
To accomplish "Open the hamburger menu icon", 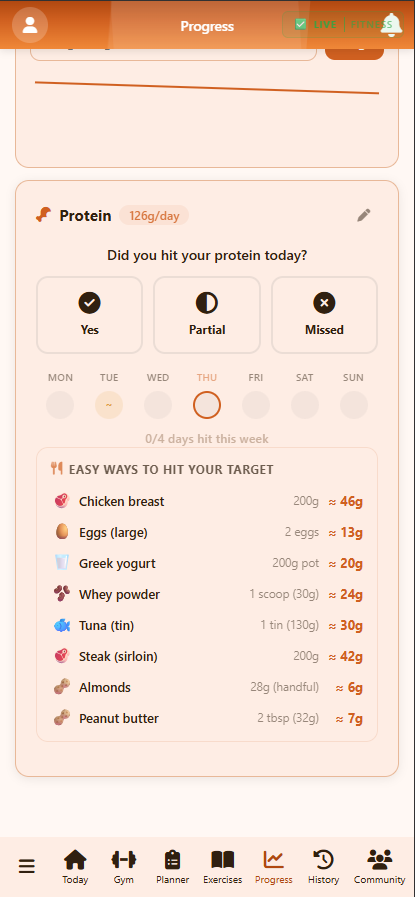I will [26, 866].
